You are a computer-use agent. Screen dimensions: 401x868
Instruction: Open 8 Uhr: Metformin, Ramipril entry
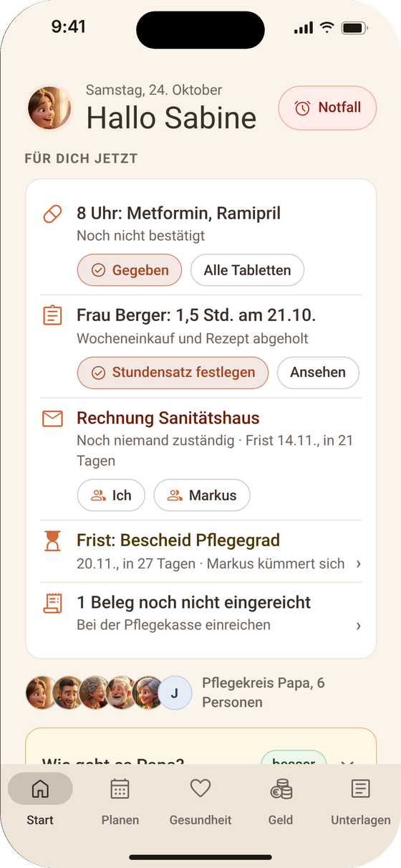179,214
